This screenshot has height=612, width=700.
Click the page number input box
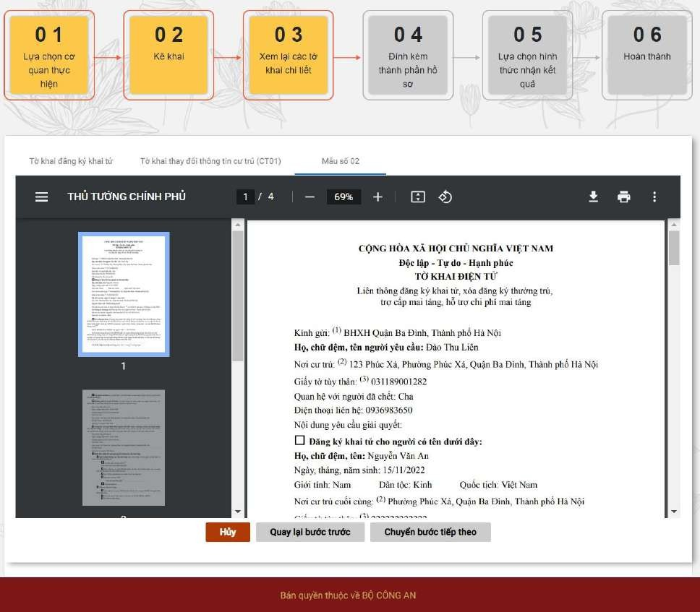pos(246,197)
